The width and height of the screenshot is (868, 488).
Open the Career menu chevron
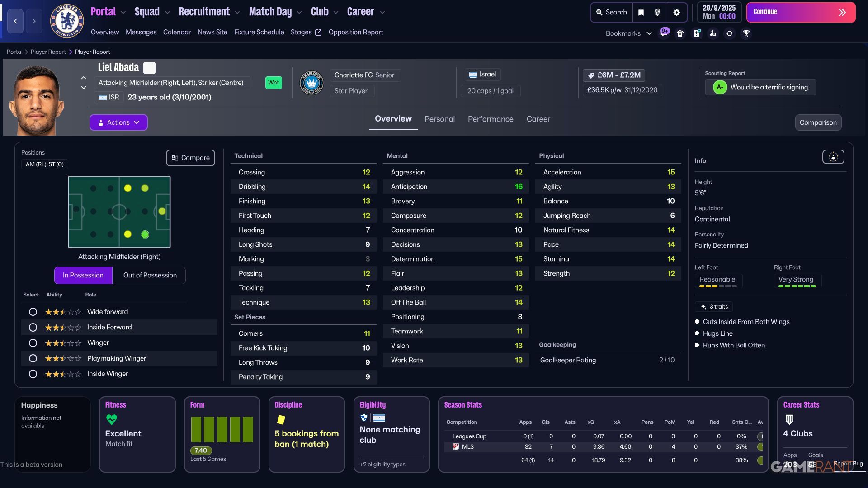tap(382, 12)
